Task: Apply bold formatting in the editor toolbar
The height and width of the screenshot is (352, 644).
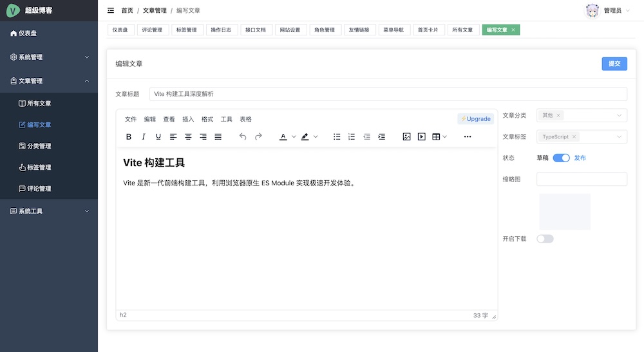Action: click(129, 136)
